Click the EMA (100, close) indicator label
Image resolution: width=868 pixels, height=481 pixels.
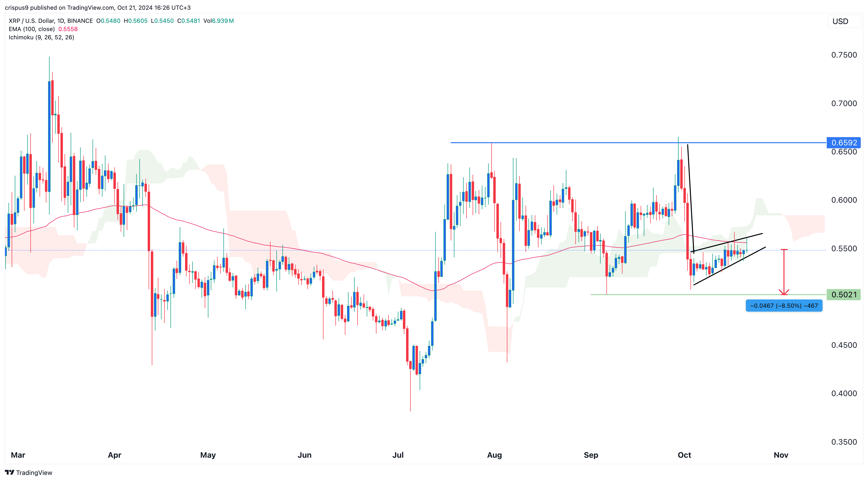pos(32,29)
